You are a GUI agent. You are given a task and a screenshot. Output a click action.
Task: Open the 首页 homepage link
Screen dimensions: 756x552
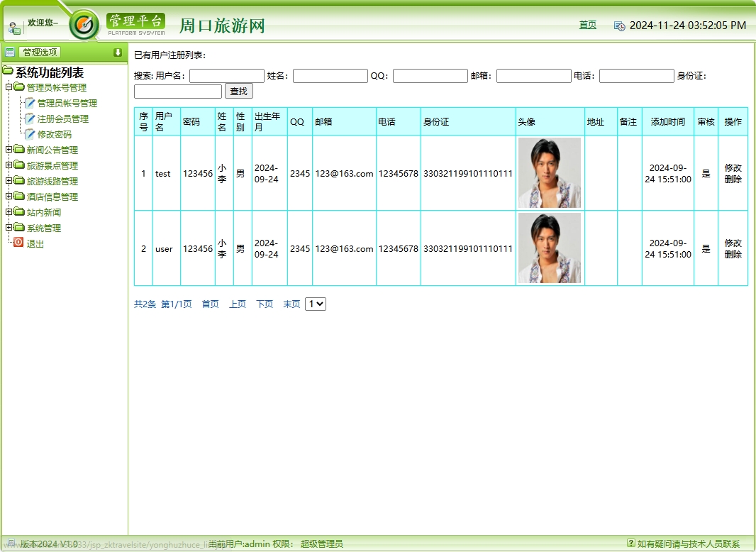pyautogui.click(x=588, y=25)
